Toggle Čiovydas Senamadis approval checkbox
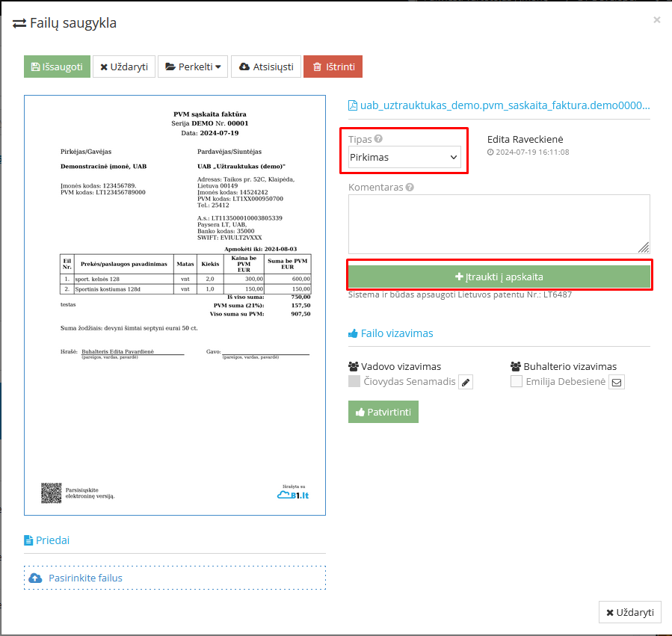The image size is (672, 636). (x=354, y=382)
